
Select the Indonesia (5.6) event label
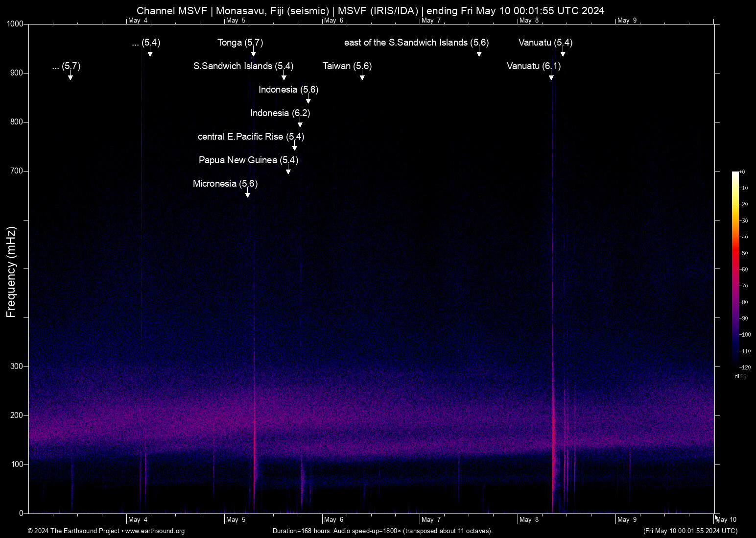[x=288, y=90]
